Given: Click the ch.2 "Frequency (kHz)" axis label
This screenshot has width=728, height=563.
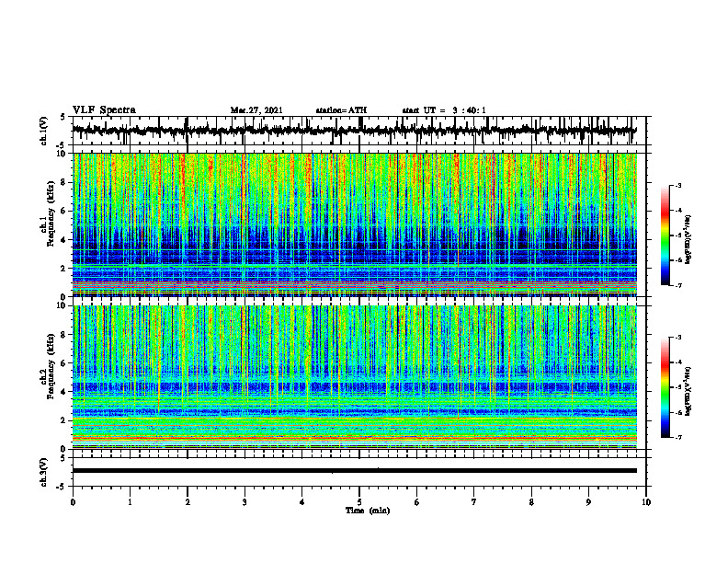Looking at the screenshot, I should 51,366.
